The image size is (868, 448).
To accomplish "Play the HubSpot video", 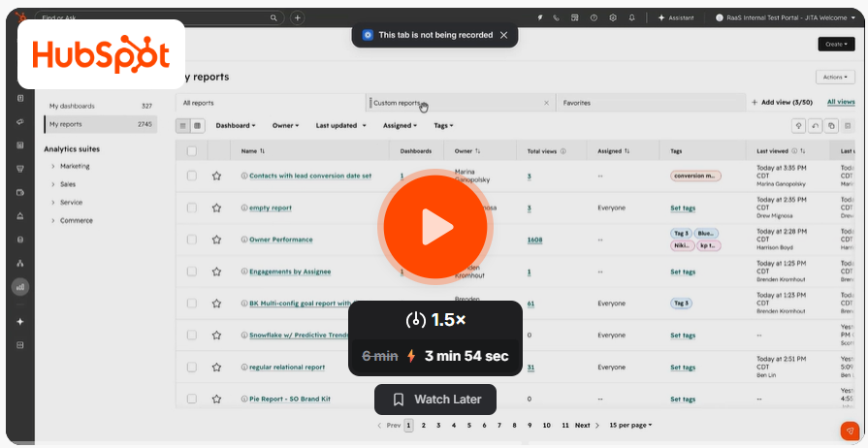I will coord(435,227).
